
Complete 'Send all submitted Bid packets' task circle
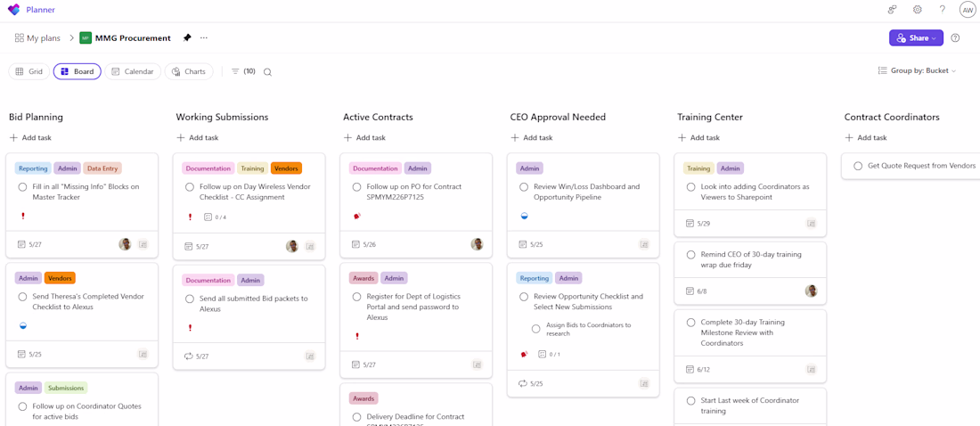pyautogui.click(x=190, y=299)
